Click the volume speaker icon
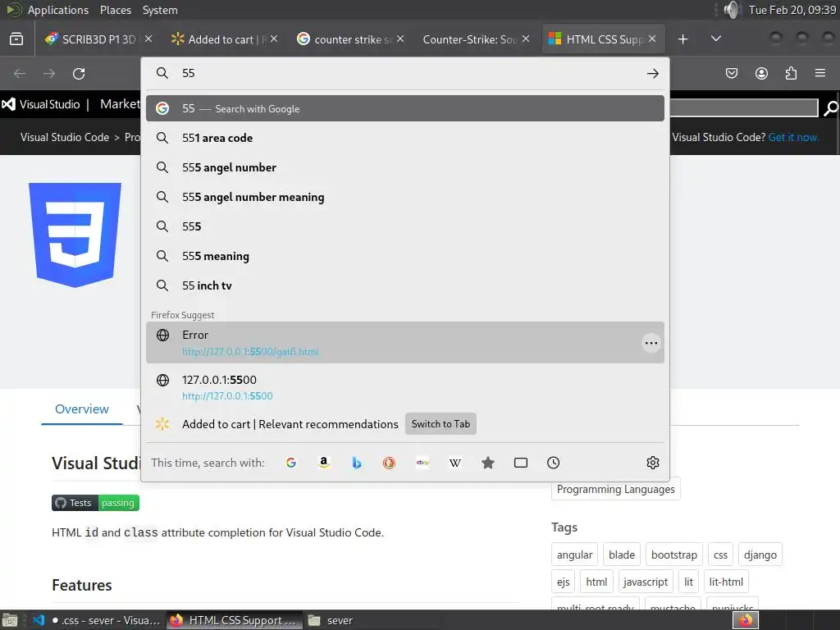 pyautogui.click(x=732, y=10)
